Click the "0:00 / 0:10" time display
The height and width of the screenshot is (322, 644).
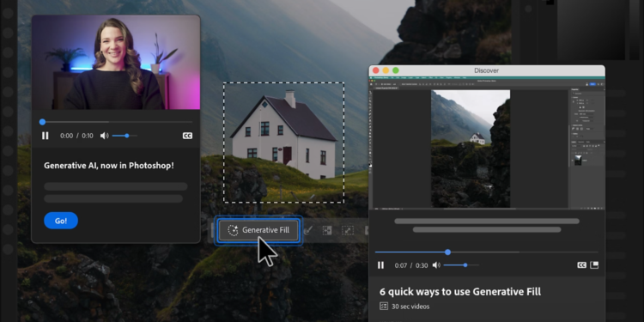tap(76, 136)
